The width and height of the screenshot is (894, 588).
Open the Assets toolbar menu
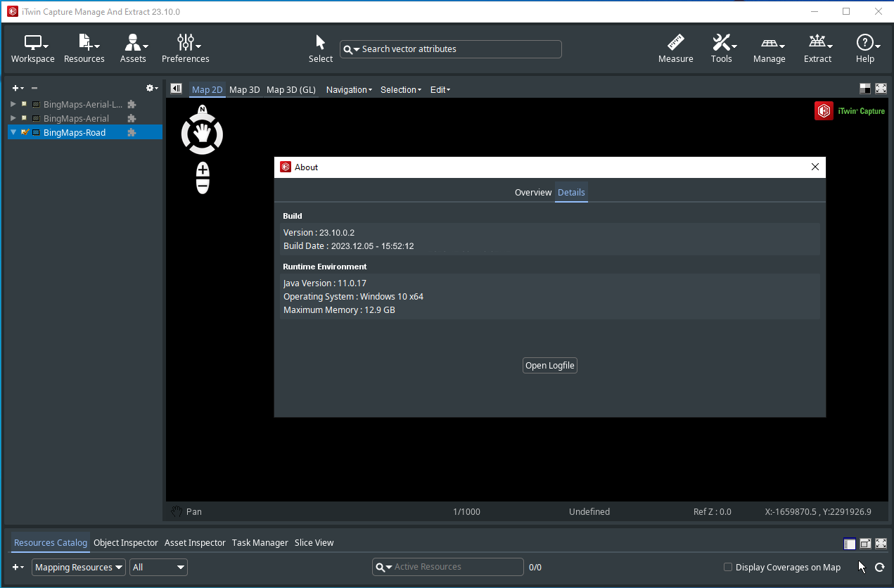tap(133, 49)
